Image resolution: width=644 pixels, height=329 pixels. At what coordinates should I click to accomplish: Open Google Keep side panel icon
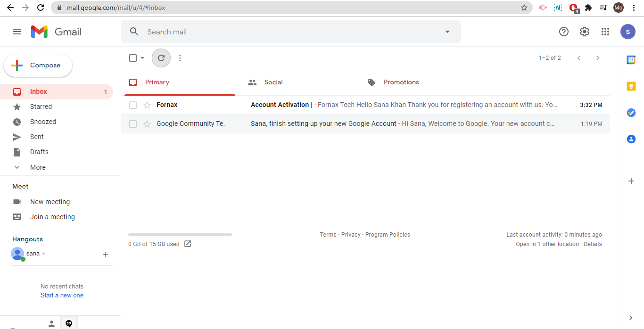pos(631,86)
